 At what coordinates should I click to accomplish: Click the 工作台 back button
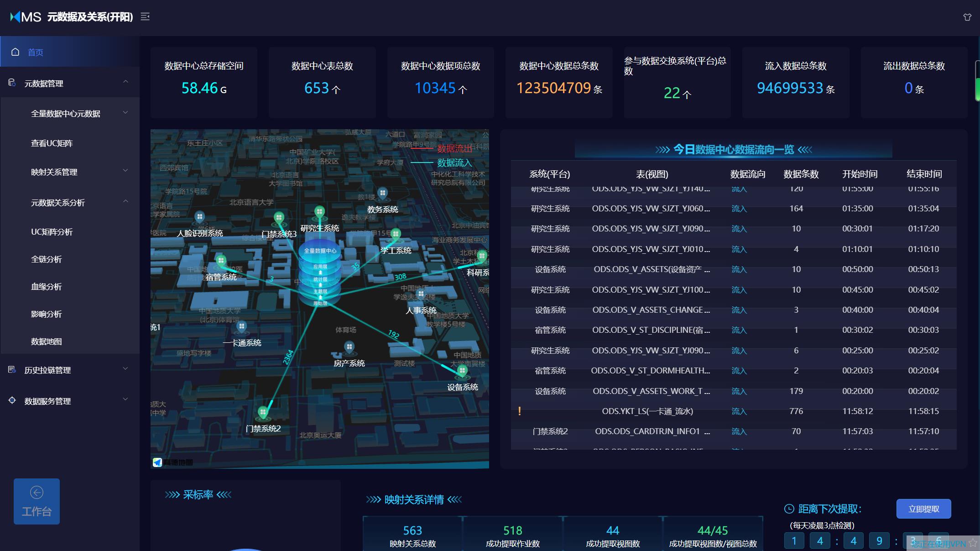point(36,501)
